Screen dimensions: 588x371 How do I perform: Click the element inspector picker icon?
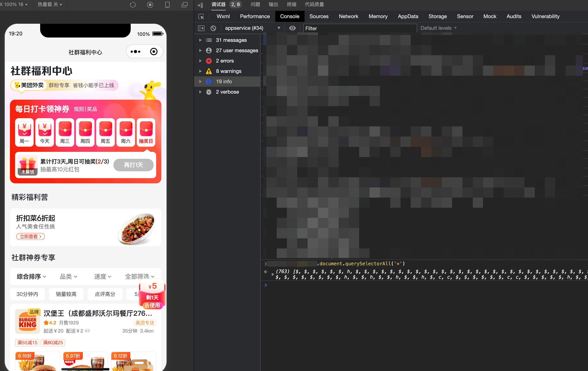tap(201, 17)
